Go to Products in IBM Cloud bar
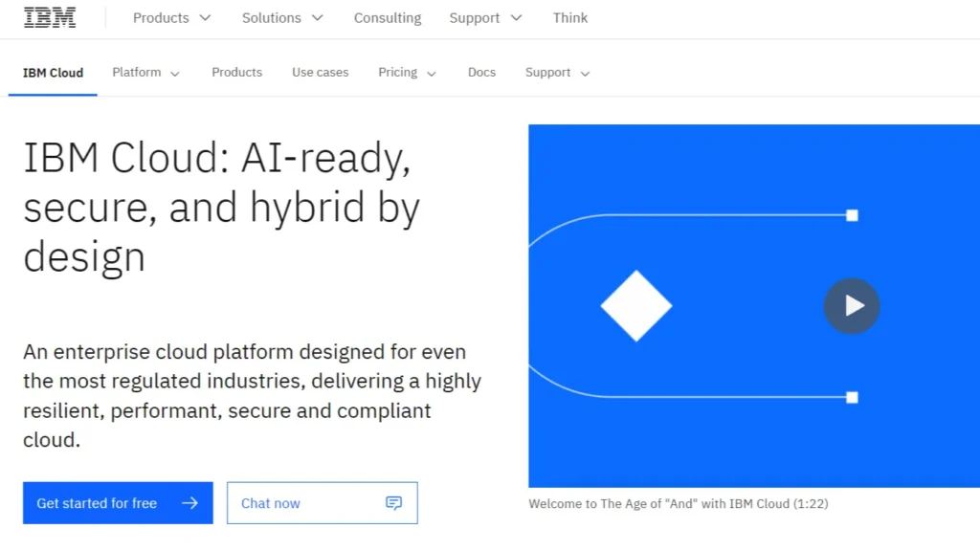 click(x=237, y=73)
